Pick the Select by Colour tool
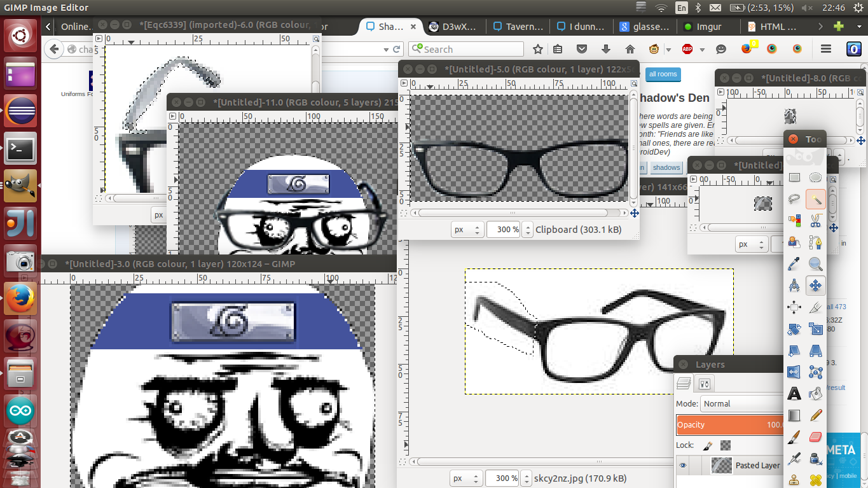This screenshot has width=868, height=488. click(794, 221)
